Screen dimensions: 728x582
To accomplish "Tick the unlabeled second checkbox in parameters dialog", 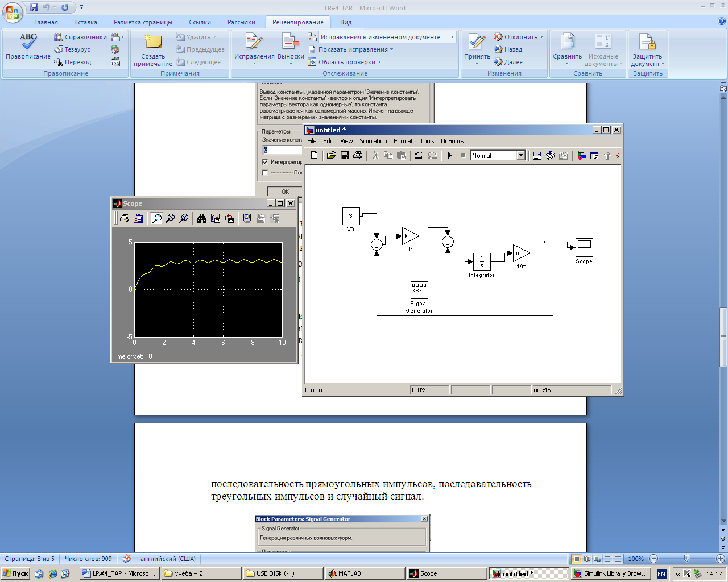I will tap(265, 173).
